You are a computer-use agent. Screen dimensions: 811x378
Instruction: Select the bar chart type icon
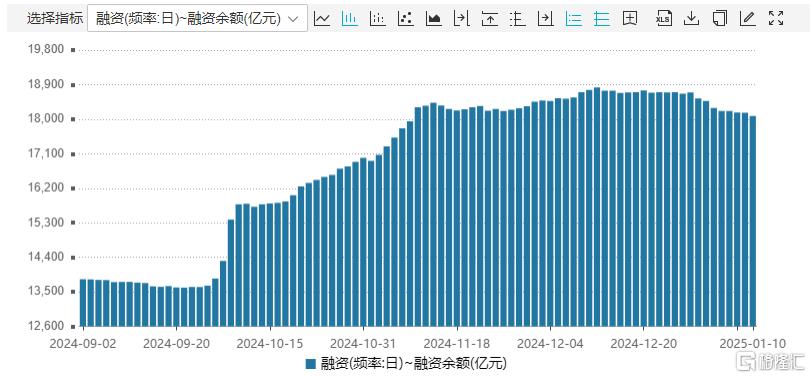click(350, 19)
